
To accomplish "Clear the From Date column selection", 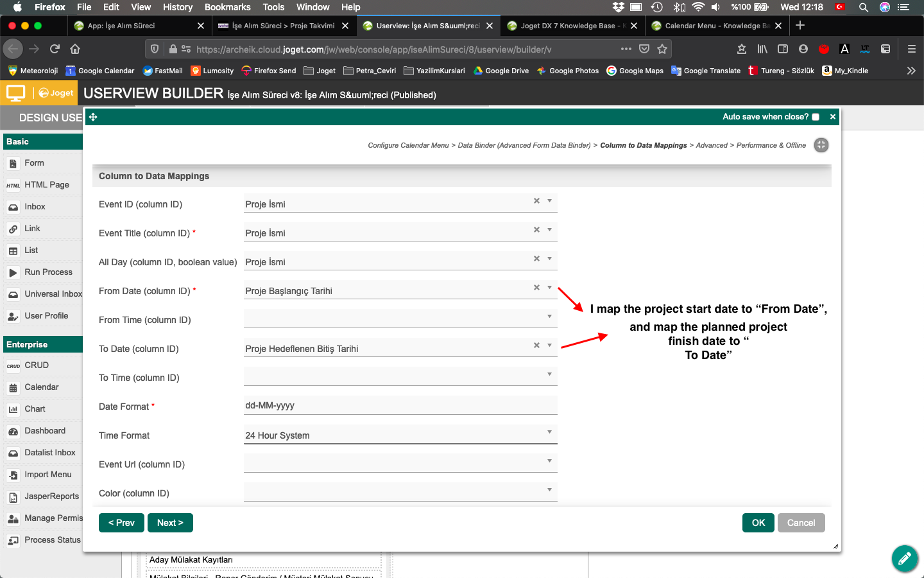I will 536,288.
